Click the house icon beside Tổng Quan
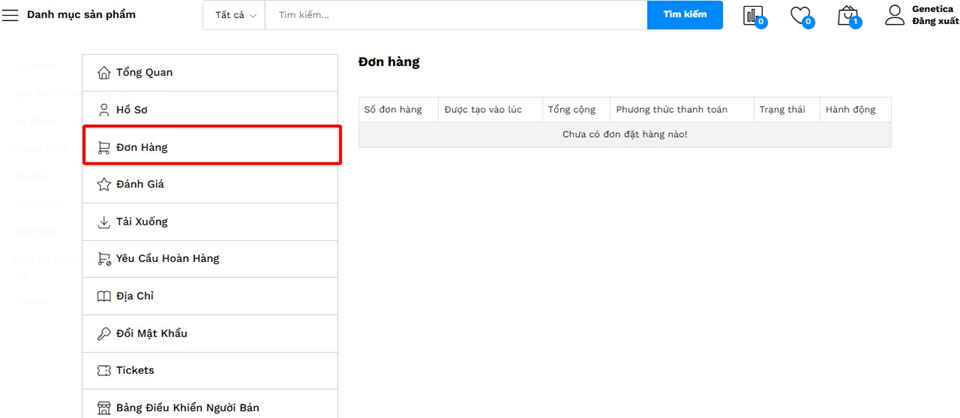This screenshot has height=418, width=960. (103, 73)
